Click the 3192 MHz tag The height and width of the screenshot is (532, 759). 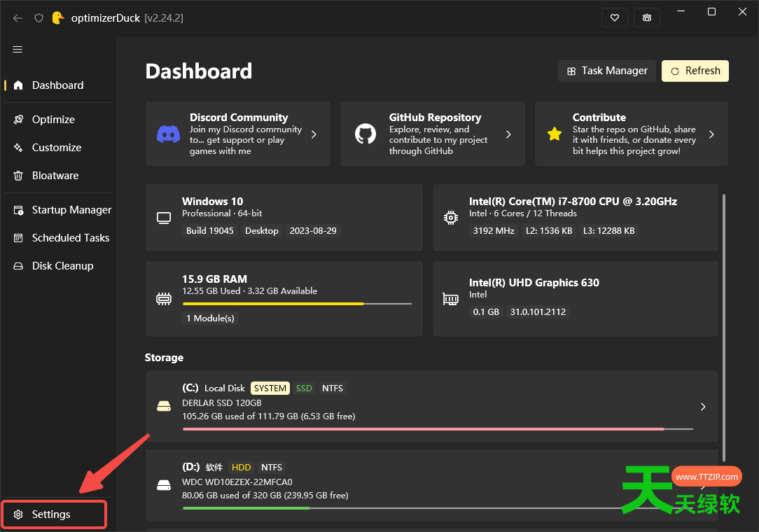click(494, 231)
